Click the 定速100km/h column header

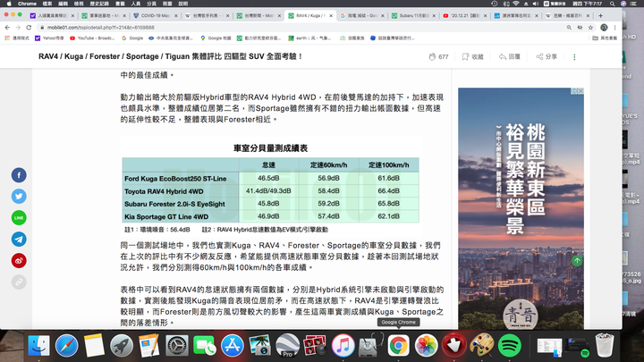[x=388, y=165]
